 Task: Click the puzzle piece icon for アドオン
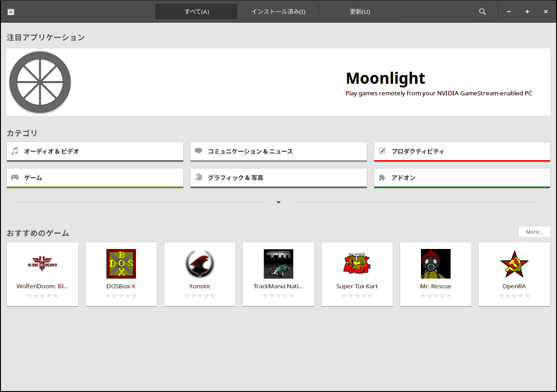[x=382, y=177]
